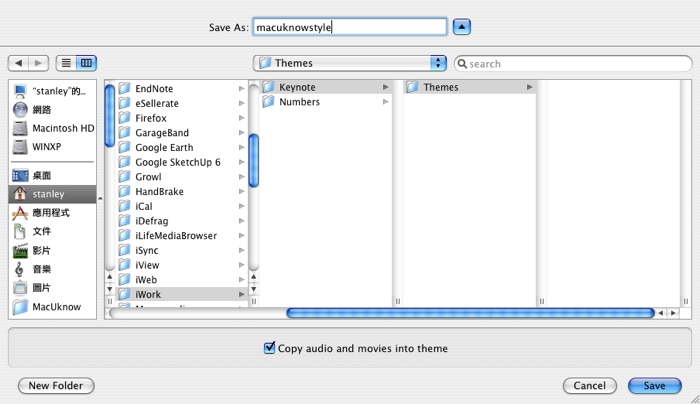Select the Growl folder
Viewport: 700px width, 404px height.
click(x=182, y=177)
